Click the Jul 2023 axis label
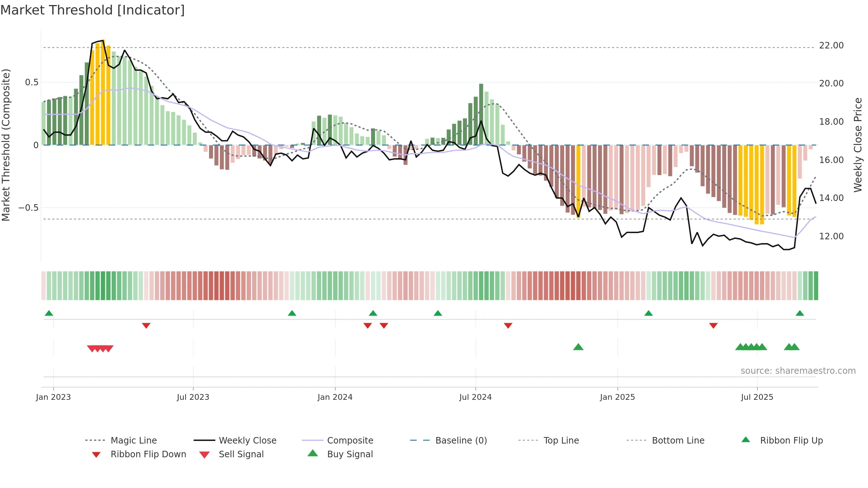Viewport: 868px width, 488px height. pyautogui.click(x=193, y=397)
